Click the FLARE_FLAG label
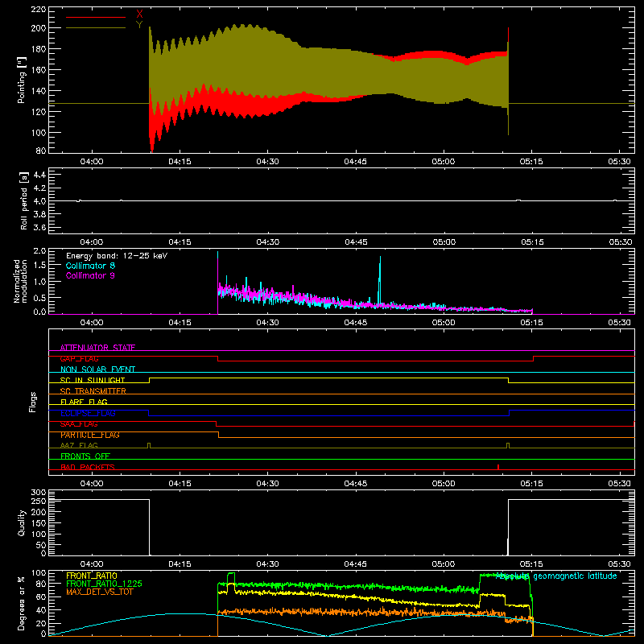Screen dimensions: 644x644 pos(84,402)
